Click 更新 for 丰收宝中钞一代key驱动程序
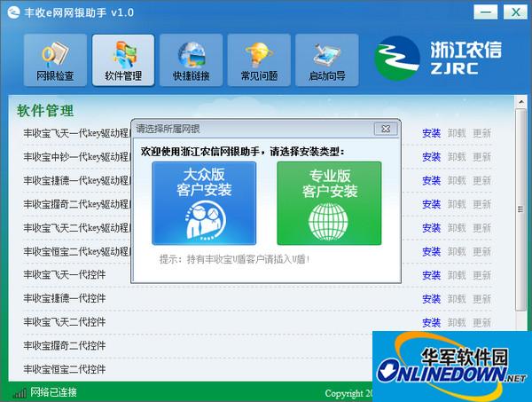Viewport: 532px width, 402px height. click(x=482, y=157)
